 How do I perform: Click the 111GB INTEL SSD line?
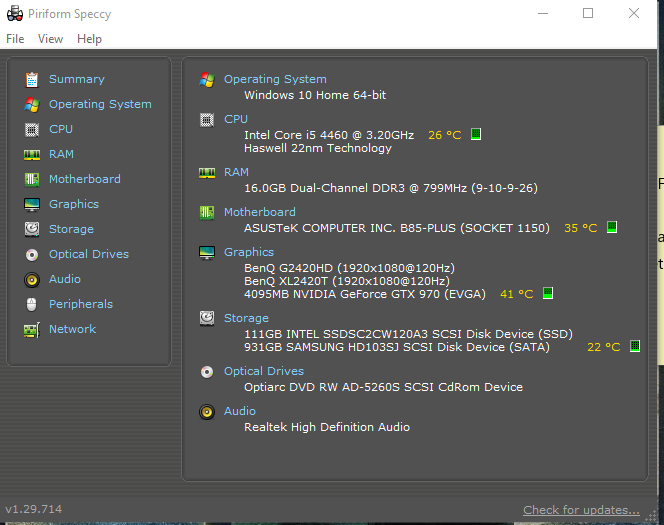[408, 334]
